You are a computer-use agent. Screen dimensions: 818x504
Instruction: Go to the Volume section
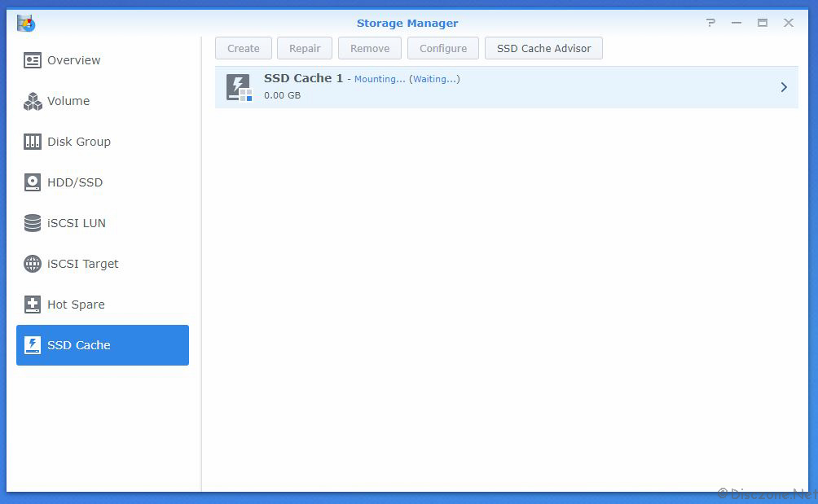(103, 101)
